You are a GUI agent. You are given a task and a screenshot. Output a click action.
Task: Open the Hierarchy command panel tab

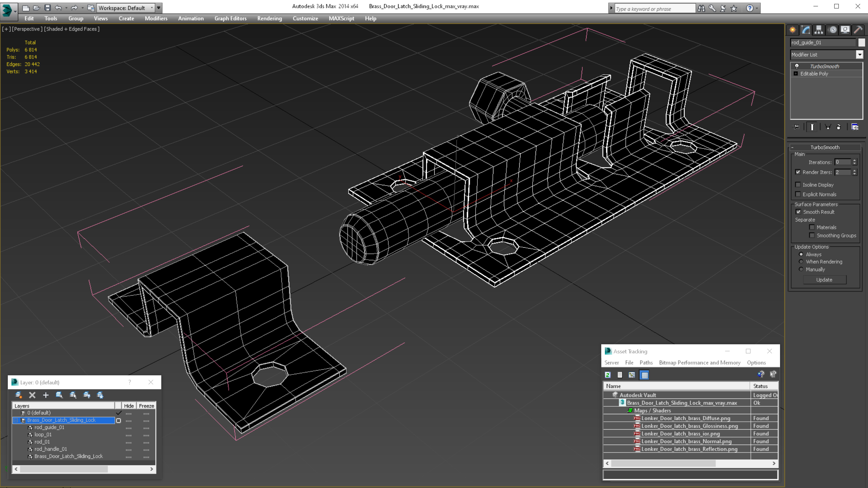[x=819, y=30]
